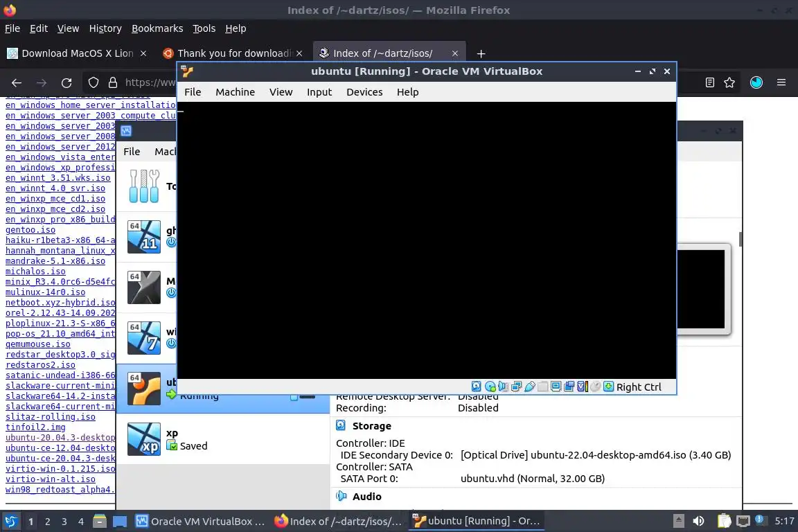Click optical drive ubuntu-22.04-desktop-amd64.iso storage entry
This screenshot has width=798, height=532.
[x=596, y=455]
